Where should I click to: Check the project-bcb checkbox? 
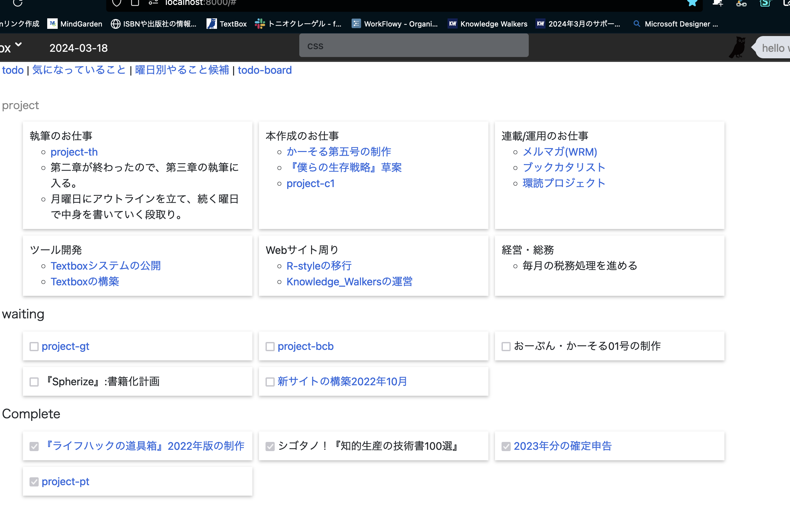(x=270, y=346)
